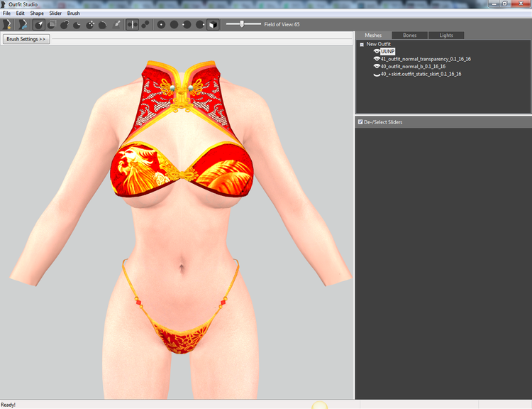
Task: Select the UUNP mesh name
Action: [387, 52]
